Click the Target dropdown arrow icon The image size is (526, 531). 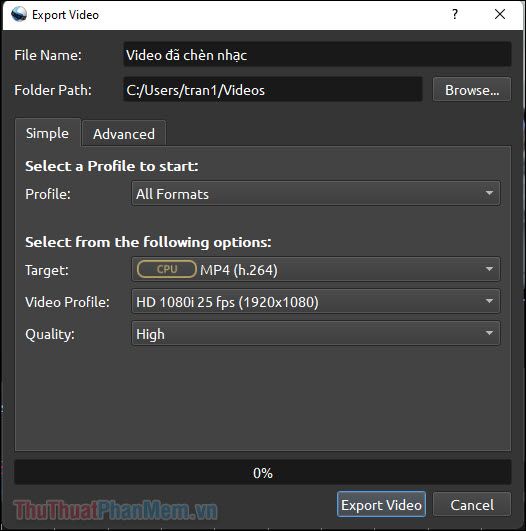(x=489, y=269)
